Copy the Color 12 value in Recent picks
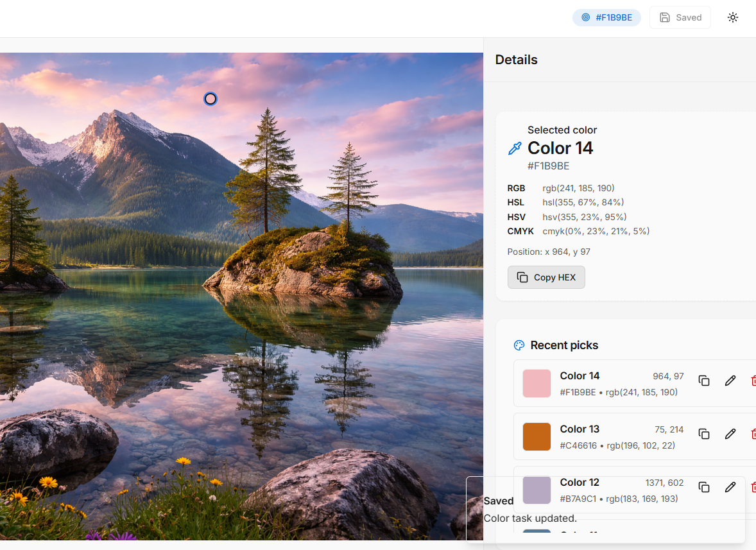756x550 pixels. pyautogui.click(x=704, y=487)
